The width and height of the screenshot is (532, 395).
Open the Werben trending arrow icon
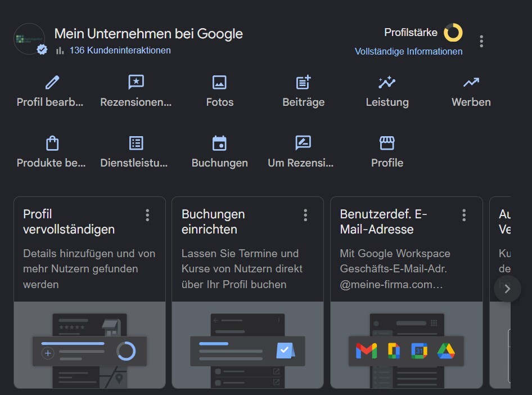(x=471, y=82)
